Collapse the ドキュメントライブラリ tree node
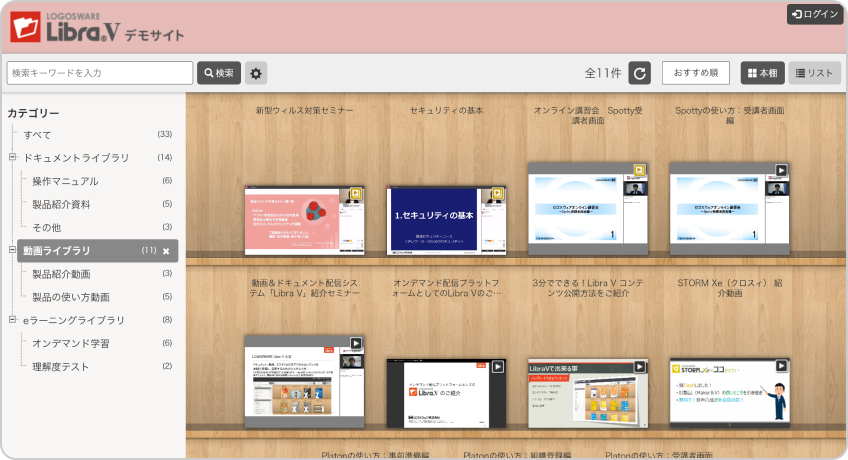This screenshot has width=848, height=460. 12,157
